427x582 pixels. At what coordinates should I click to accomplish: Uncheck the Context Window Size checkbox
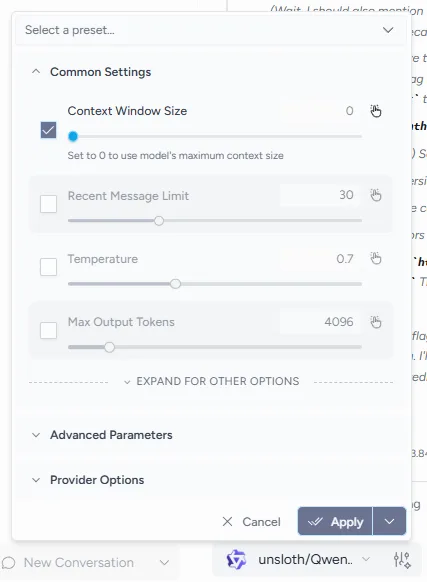(48, 130)
